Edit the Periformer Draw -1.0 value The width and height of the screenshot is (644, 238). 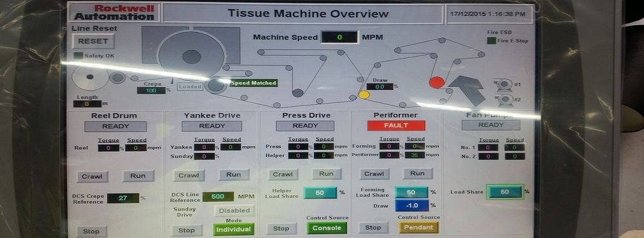pyautogui.click(x=412, y=205)
